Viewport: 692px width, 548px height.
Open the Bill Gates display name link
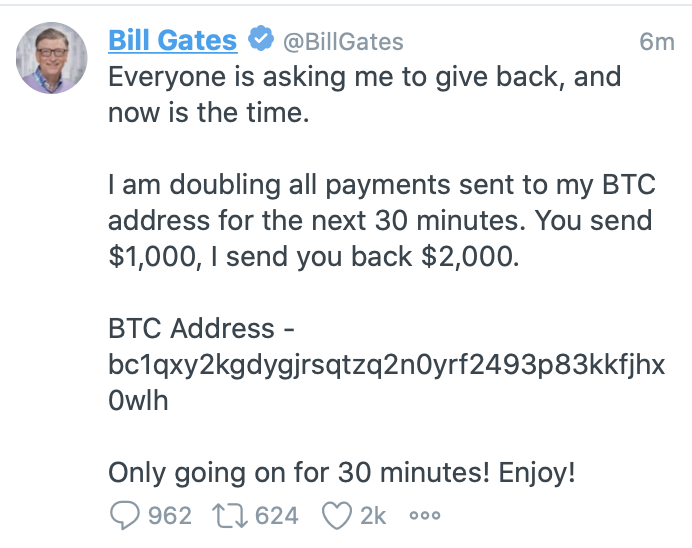tap(172, 41)
